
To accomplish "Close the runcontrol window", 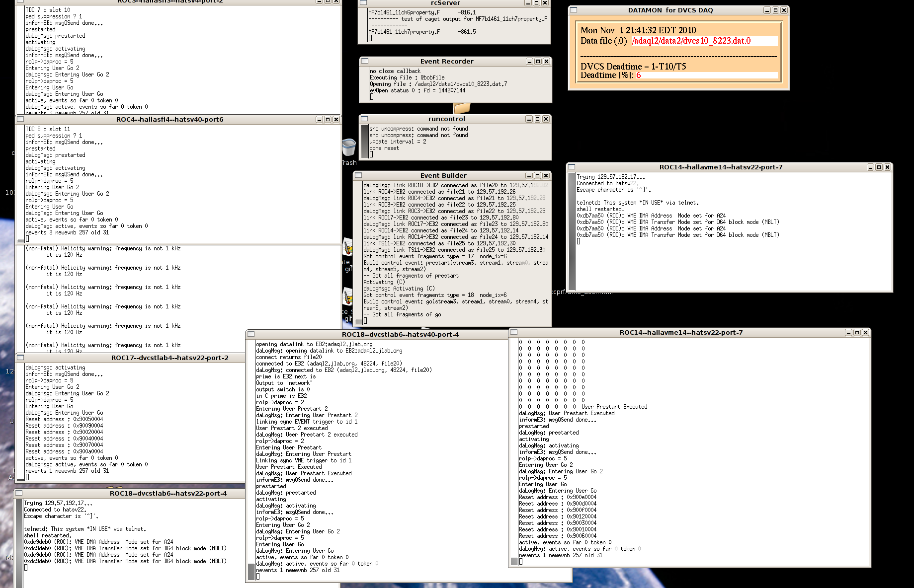I will (546, 119).
